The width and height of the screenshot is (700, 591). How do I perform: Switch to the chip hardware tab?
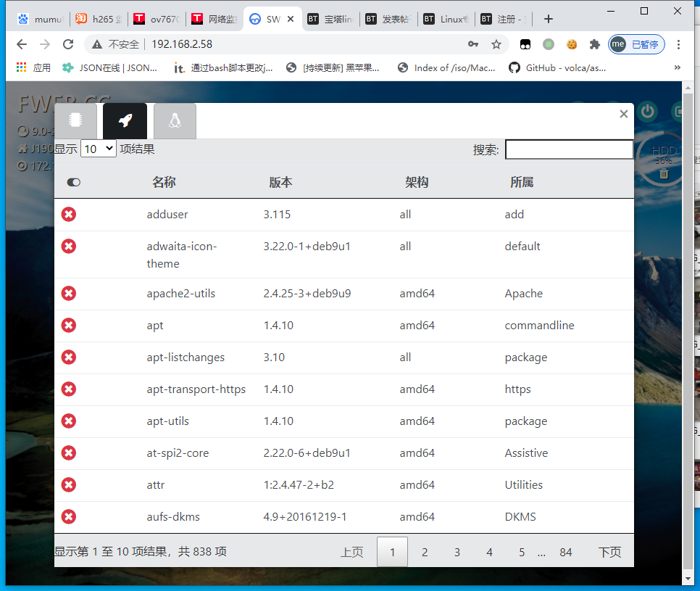(x=76, y=121)
